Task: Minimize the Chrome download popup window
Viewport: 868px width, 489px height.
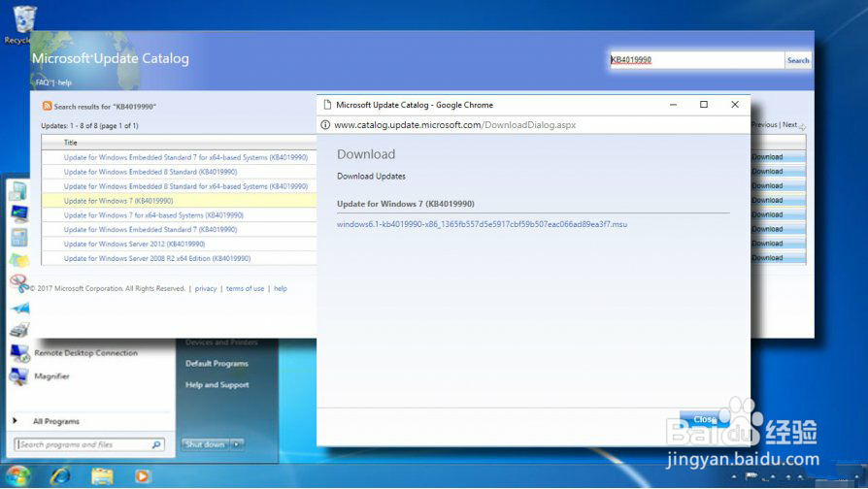Action: tap(673, 105)
